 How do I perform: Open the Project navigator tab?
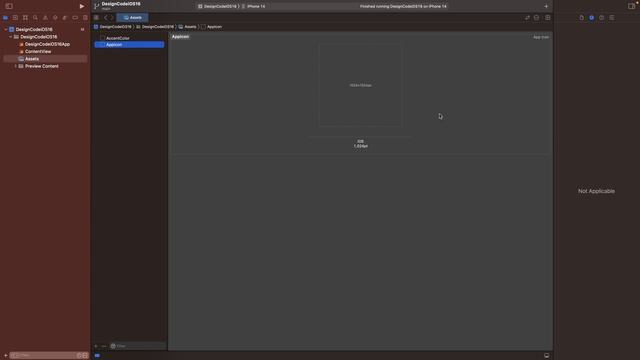pyautogui.click(x=5, y=18)
